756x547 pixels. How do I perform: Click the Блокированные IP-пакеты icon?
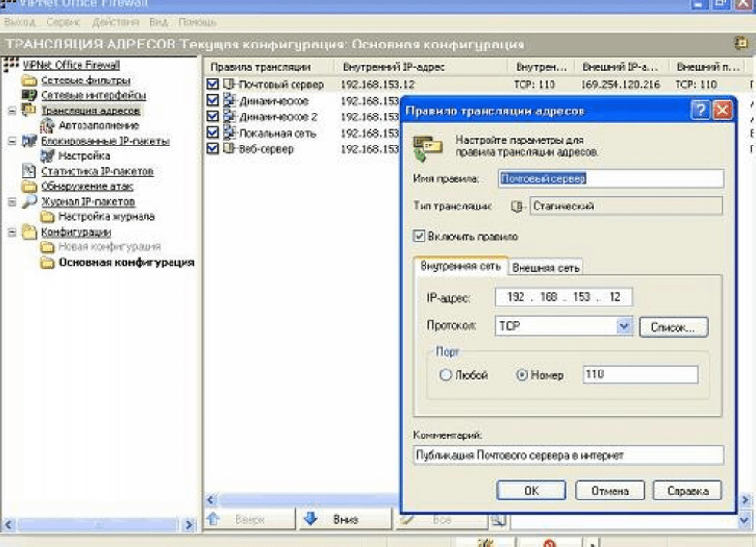coord(29,141)
